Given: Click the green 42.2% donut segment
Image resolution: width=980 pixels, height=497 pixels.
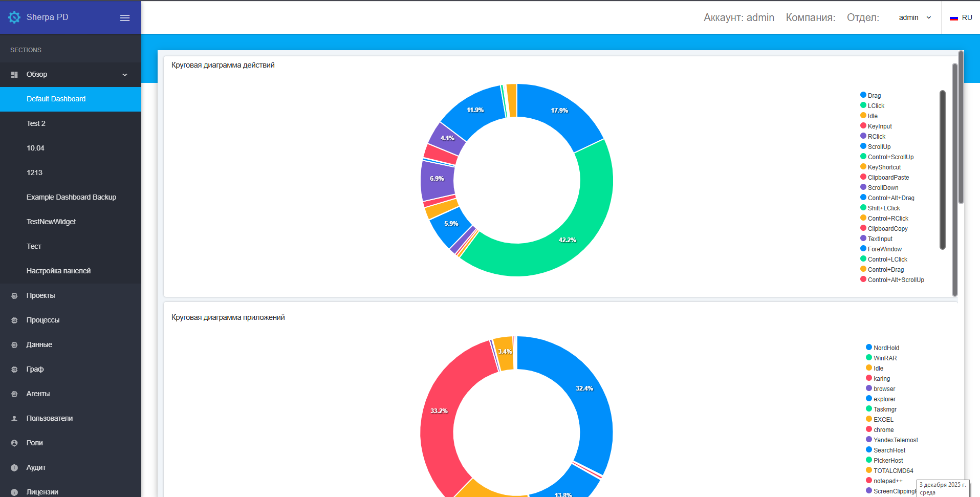Looking at the screenshot, I should [x=568, y=240].
